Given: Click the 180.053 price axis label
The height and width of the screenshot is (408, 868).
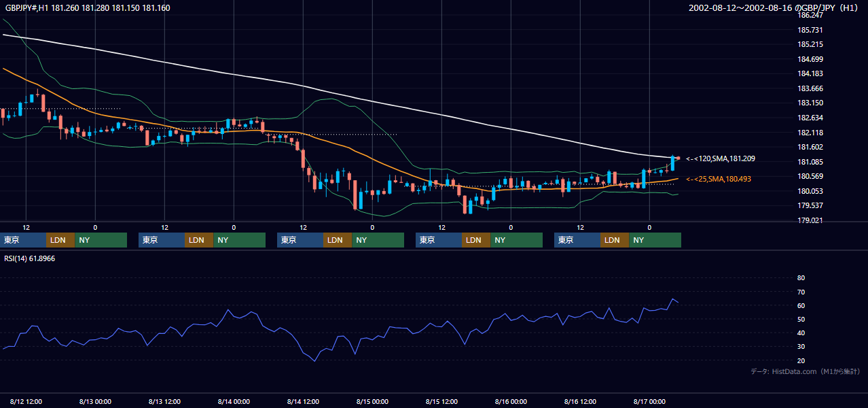Looking at the screenshot, I should point(810,191).
